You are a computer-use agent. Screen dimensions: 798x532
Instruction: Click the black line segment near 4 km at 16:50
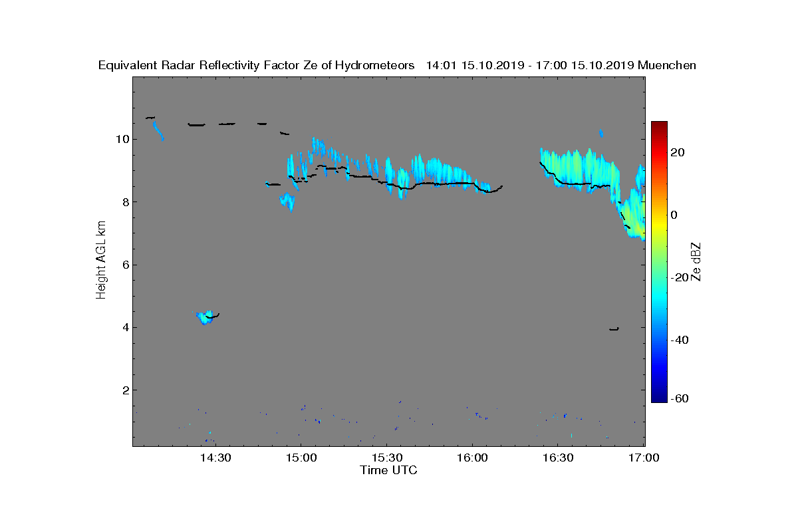[x=614, y=329]
